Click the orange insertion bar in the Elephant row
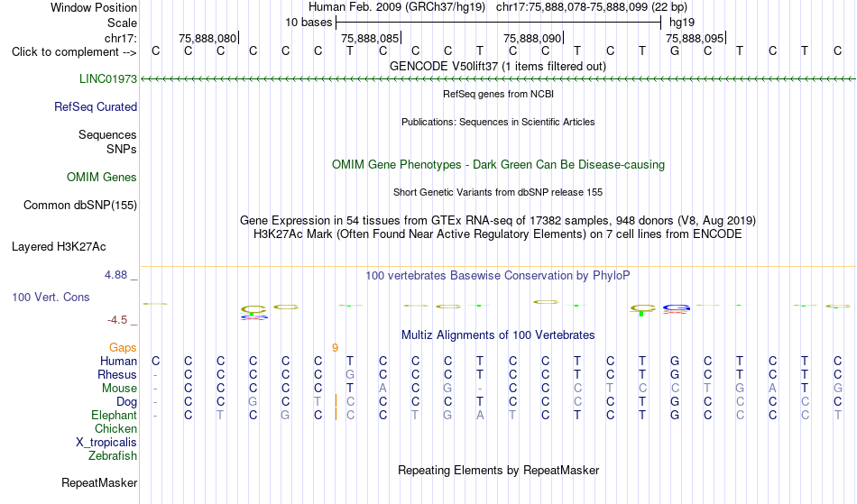The height and width of the screenshot is (504, 857). tap(336, 415)
